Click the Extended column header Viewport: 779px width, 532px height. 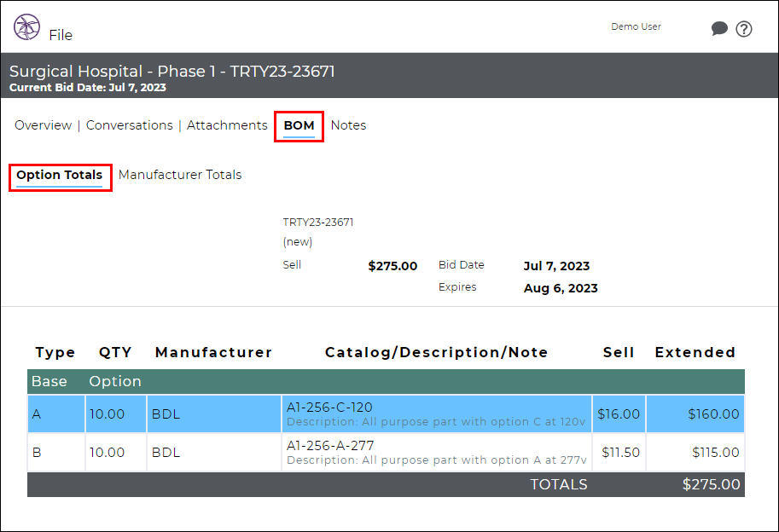[695, 352]
